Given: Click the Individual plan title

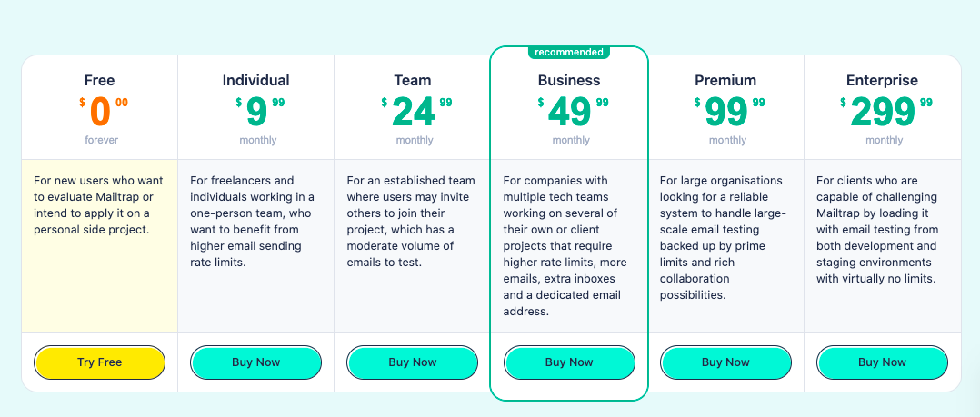Looking at the screenshot, I should 256,80.
